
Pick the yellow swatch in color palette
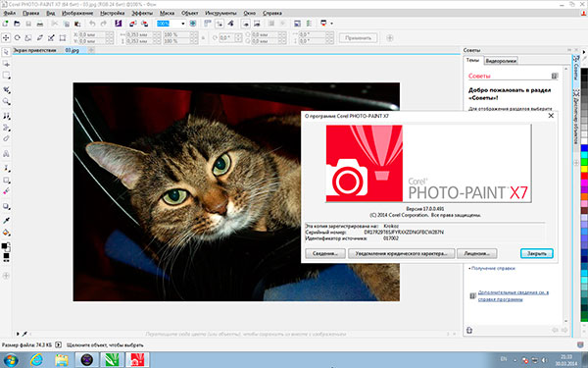point(584,168)
